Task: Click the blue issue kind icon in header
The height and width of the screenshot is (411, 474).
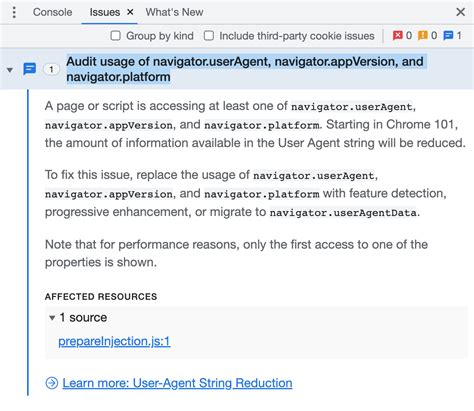Action: pyautogui.click(x=30, y=69)
